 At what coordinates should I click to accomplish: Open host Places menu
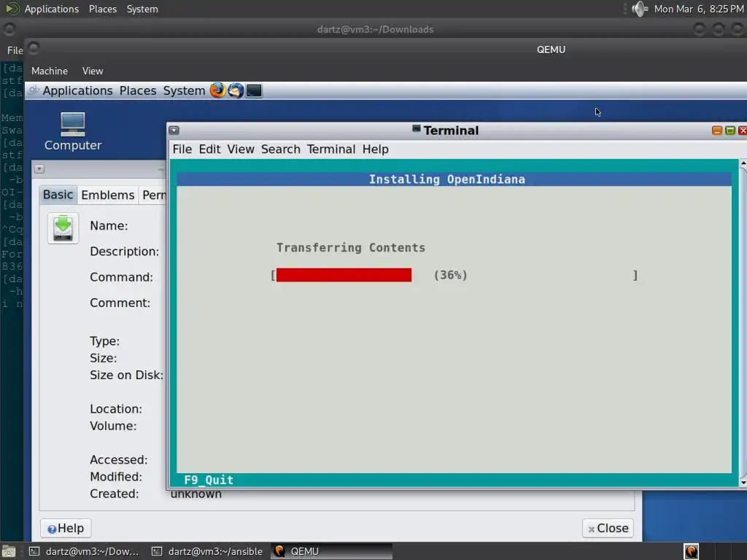click(x=103, y=9)
